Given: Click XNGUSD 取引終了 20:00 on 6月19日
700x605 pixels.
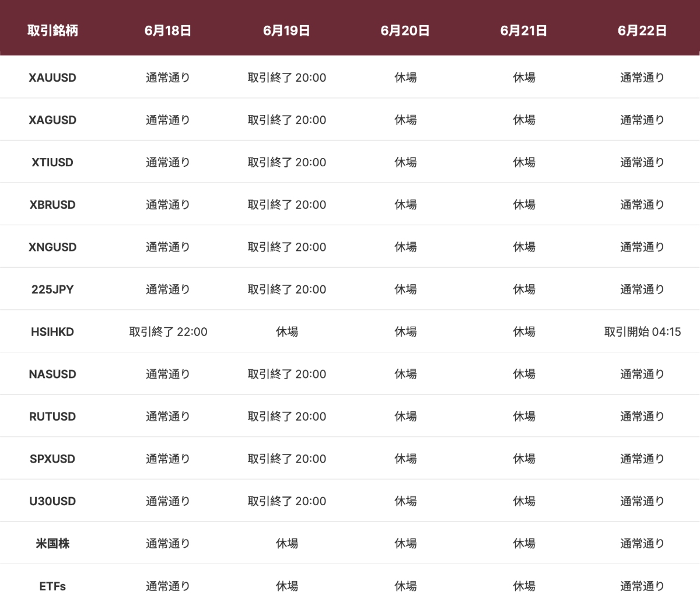Looking at the screenshot, I should pyautogui.click(x=286, y=247).
